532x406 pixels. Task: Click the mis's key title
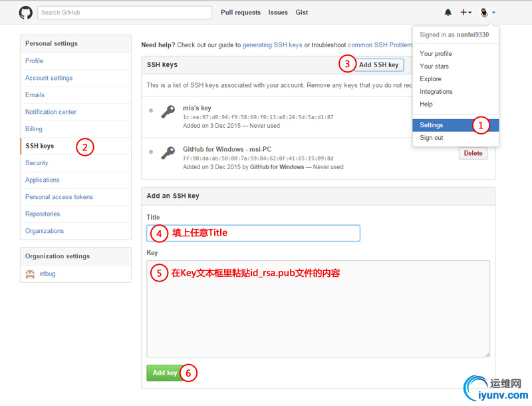197,108
